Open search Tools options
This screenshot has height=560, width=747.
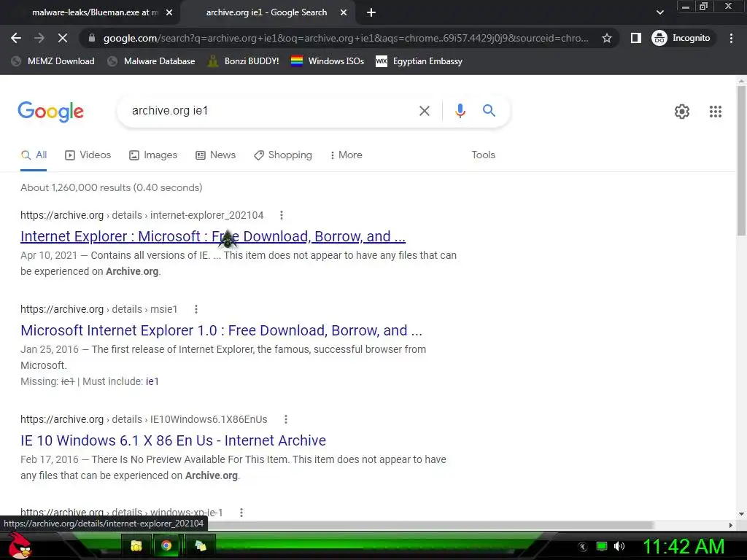tap(483, 155)
